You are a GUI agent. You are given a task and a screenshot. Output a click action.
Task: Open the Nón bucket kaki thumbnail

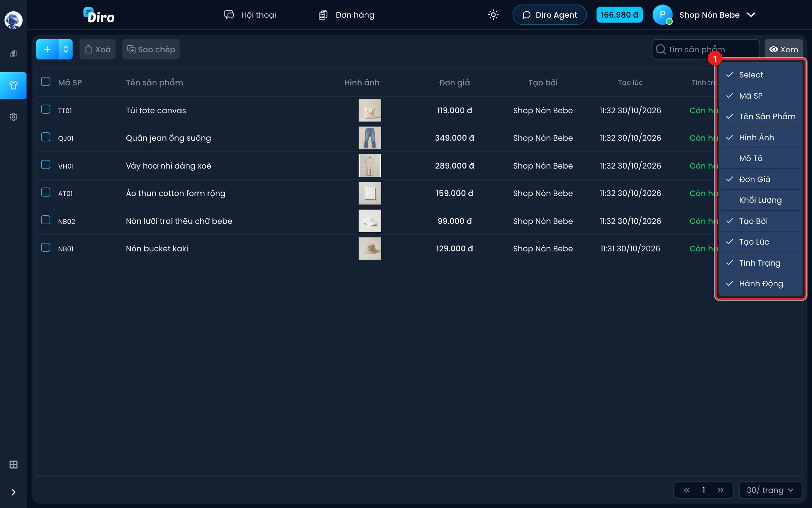tap(370, 248)
